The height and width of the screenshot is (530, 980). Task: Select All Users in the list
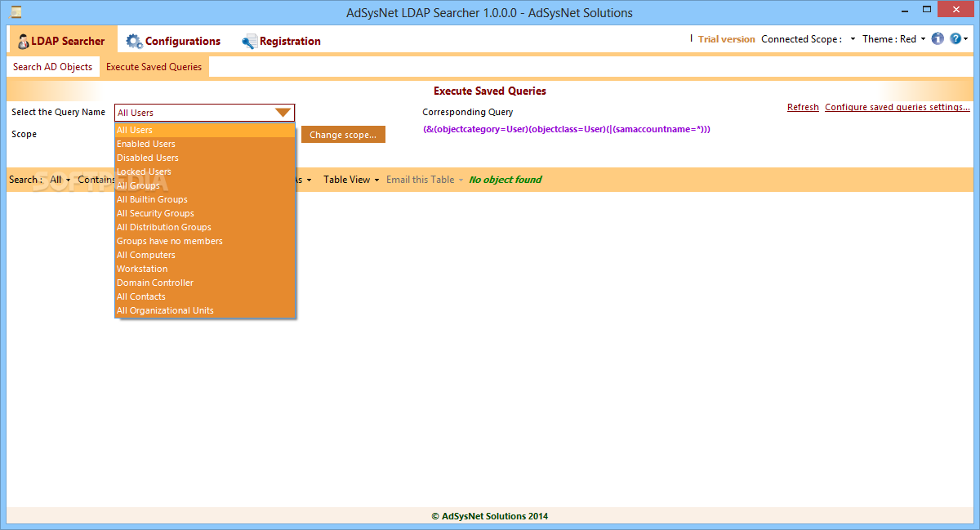(x=205, y=130)
